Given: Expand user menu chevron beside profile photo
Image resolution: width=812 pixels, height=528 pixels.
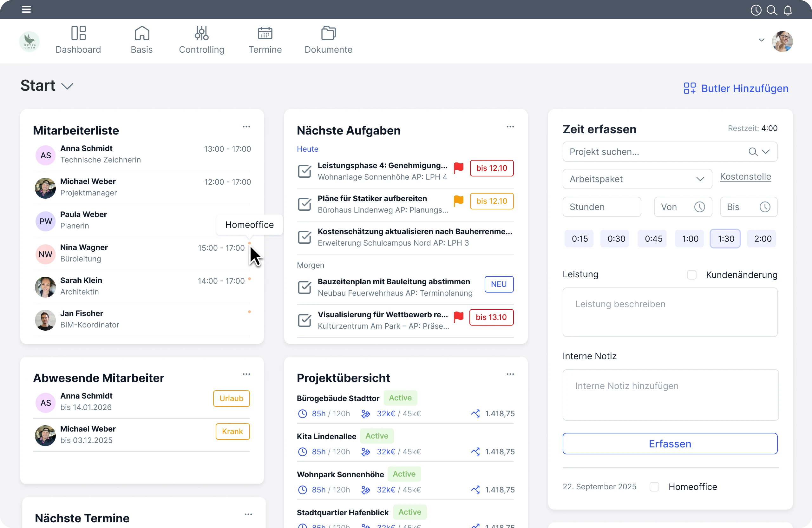Looking at the screenshot, I should tap(761, 40).
